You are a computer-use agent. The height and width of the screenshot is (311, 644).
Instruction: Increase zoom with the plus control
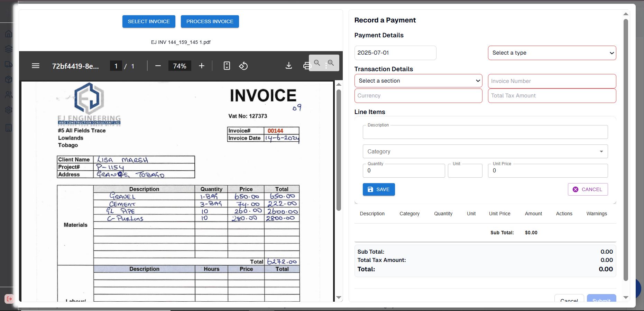[202, 66]
